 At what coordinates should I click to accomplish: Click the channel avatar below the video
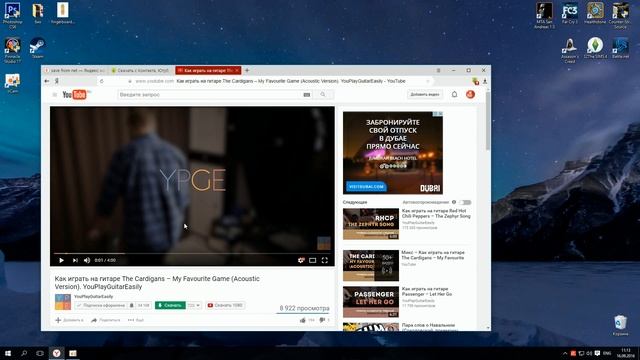point(63,302)
